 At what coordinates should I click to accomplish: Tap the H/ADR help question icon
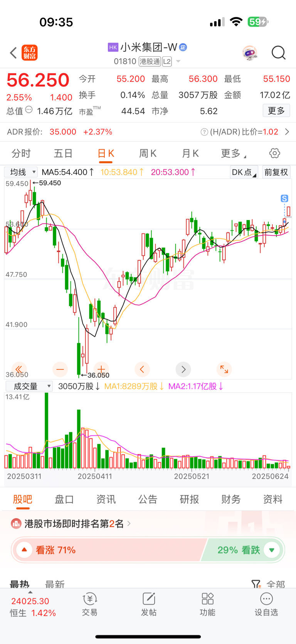coord(204,132)
